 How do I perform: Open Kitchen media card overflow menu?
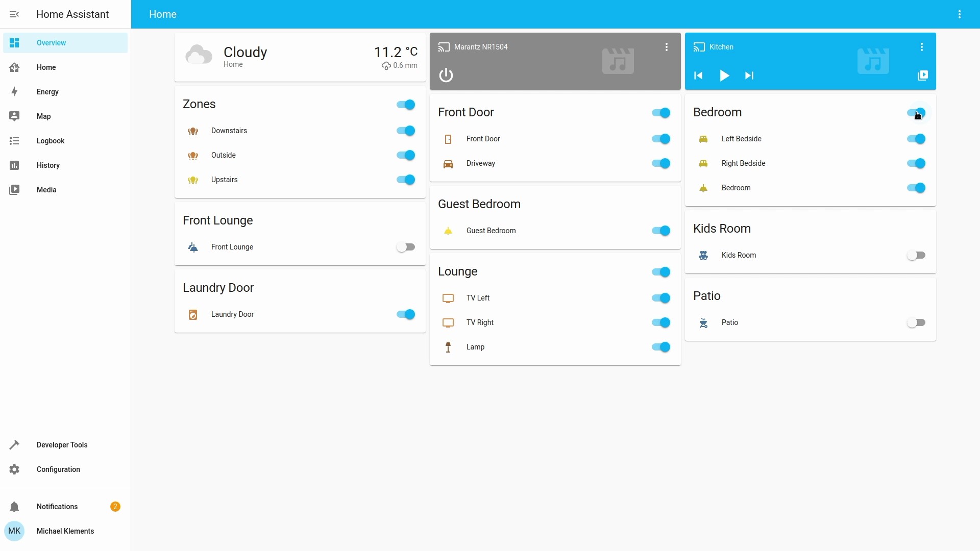[921, 47]
